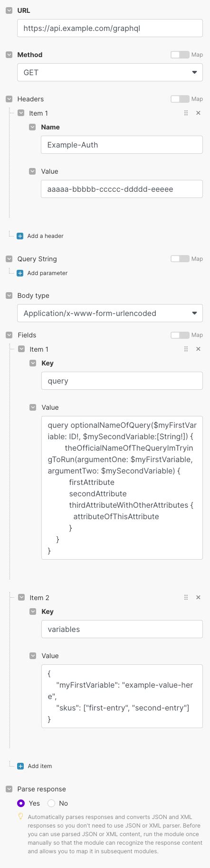Edit the query key input field
210x868 pixels.
pos(122,381)
